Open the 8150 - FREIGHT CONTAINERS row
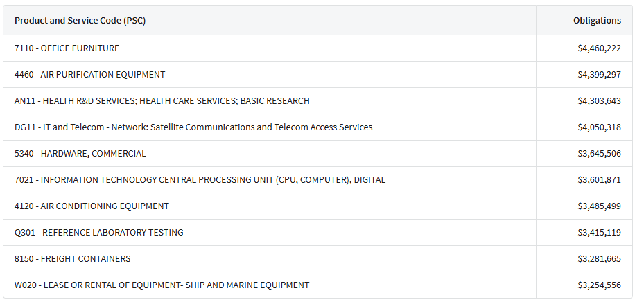This screenshot has height=302, width=644. [318, 258]
